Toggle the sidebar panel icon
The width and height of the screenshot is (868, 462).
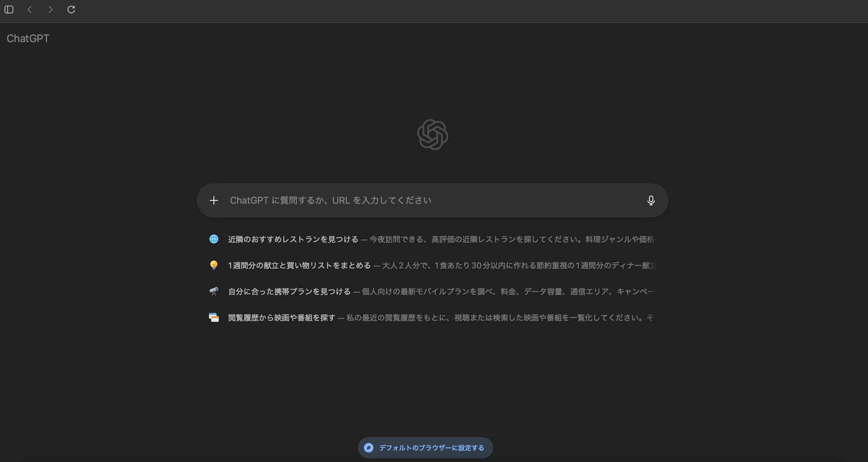(9, 10)
